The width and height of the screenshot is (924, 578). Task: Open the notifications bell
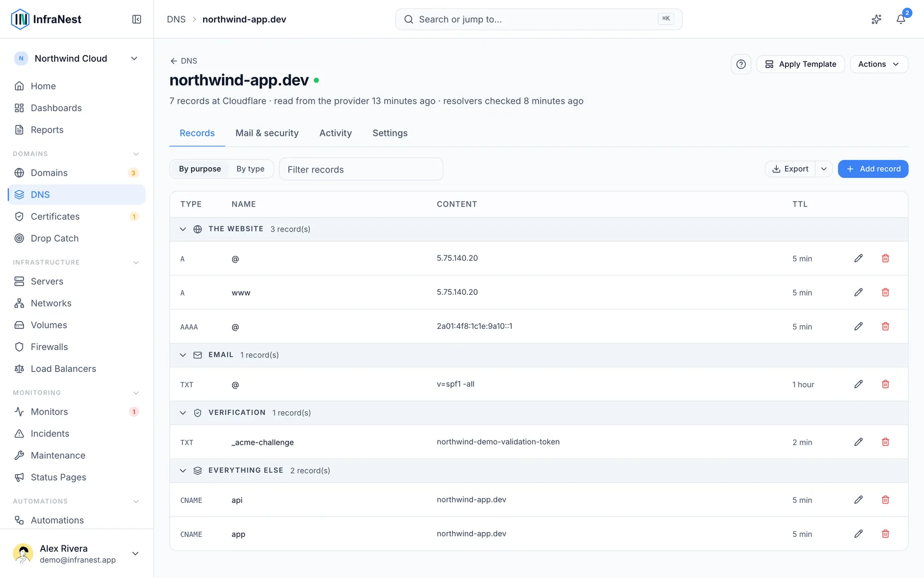(900, 19)
